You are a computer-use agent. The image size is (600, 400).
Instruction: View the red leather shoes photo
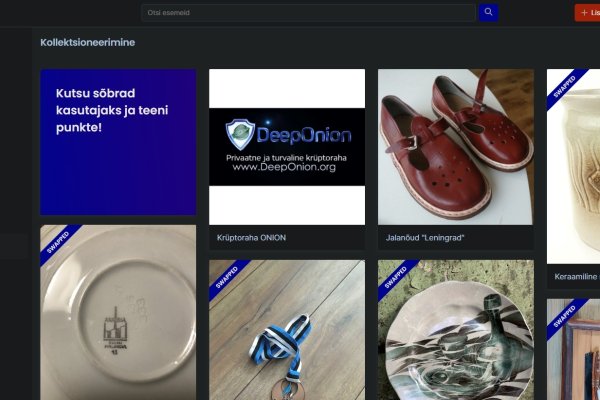(x=455, y=146)
